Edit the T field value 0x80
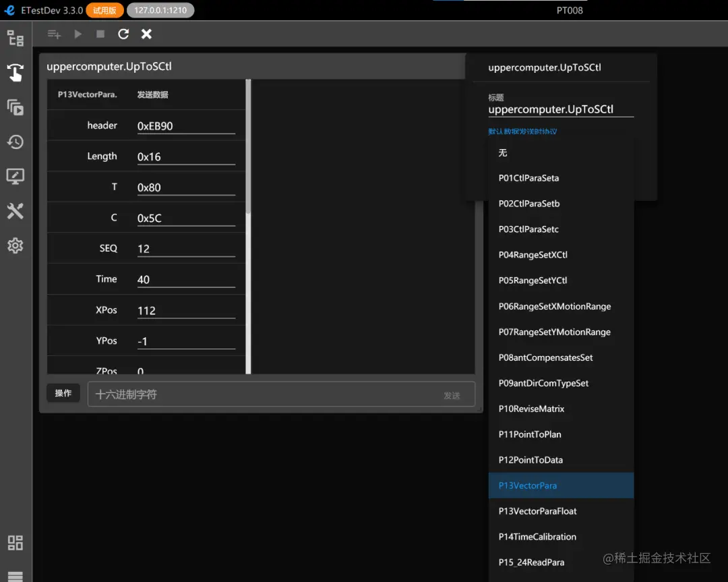This screenshot has height=582, width=728. pyautogui.click(x=186, y=187)
